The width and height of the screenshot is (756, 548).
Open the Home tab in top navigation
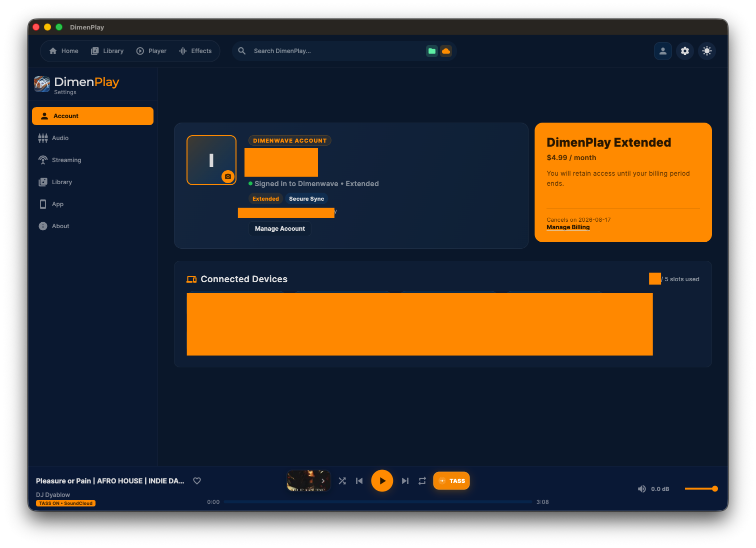tap(63, 51)
